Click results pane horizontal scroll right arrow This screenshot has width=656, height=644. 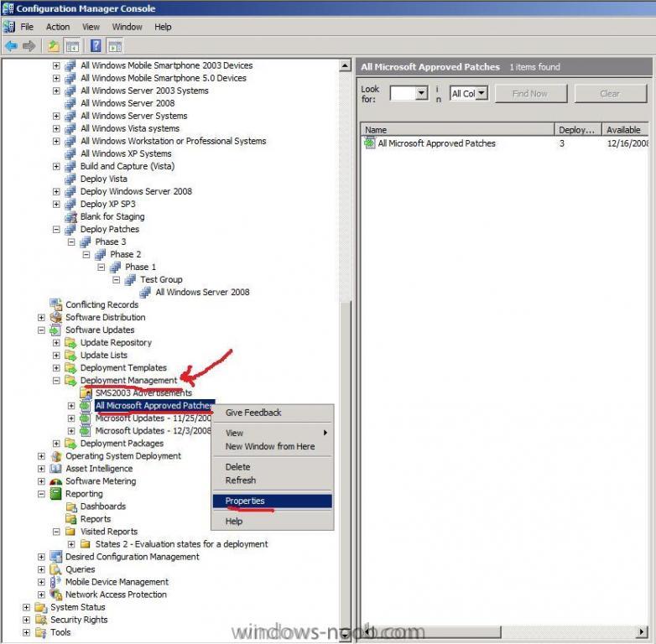(x=642, y=632)
